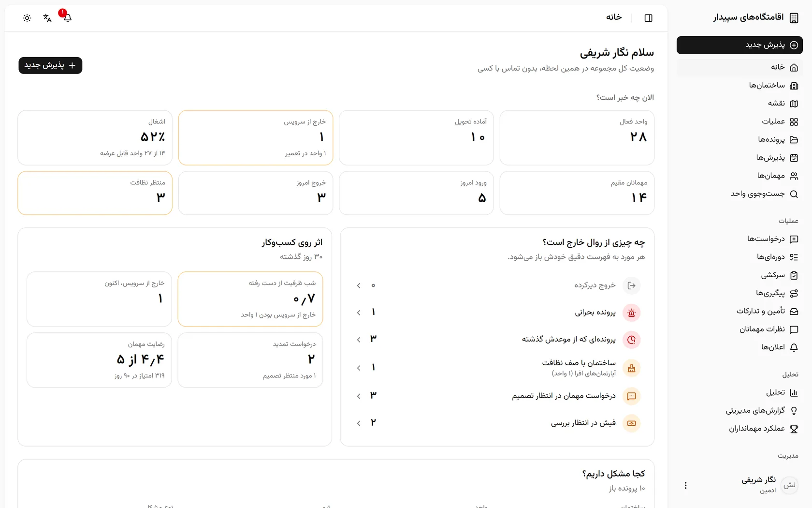Viewport: 812px width, 508px height.
Task: Open notifications bell in top bar
Action: (x=68, y=18)
